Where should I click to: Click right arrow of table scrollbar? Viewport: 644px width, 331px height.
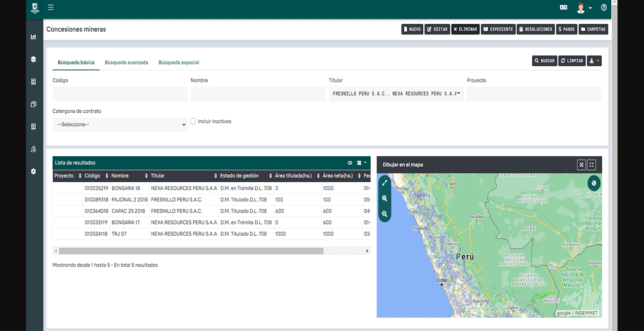[x=367, y=251]
